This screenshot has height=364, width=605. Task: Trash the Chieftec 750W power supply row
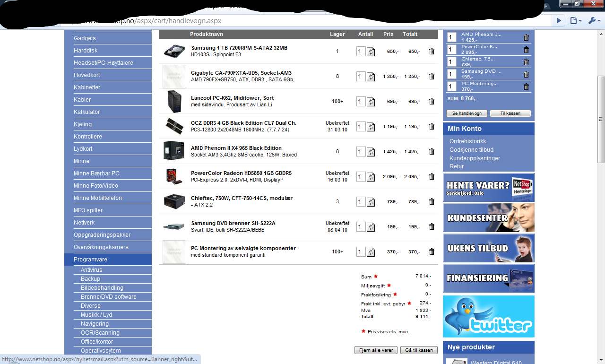432,201
